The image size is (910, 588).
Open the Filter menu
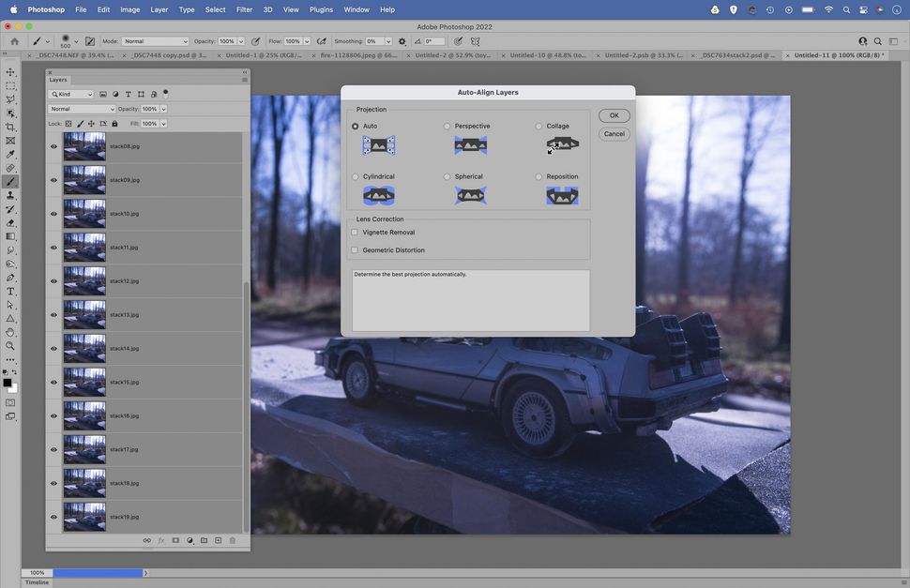coord(244,10)
